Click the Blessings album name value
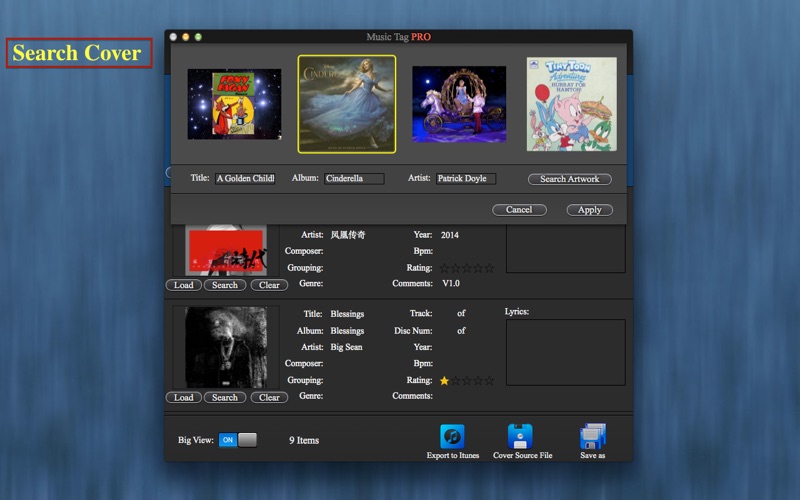The height and width of the screenshot is (500, 800). (x=347, y=331)
